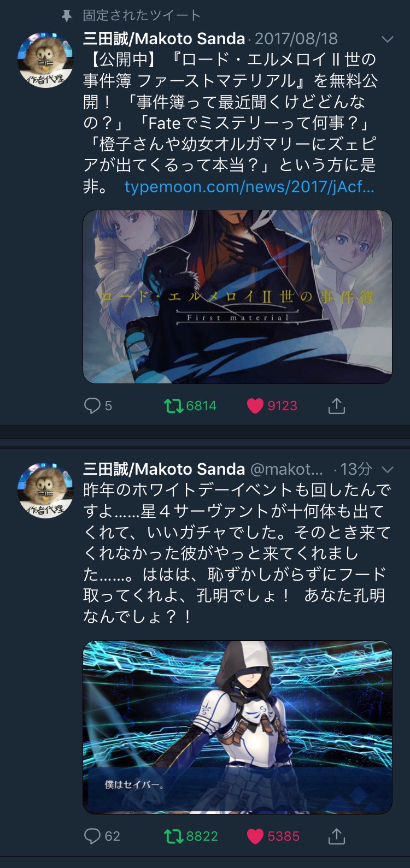
Task: Open the @makot... handle on second tweet
Action: 286,469
